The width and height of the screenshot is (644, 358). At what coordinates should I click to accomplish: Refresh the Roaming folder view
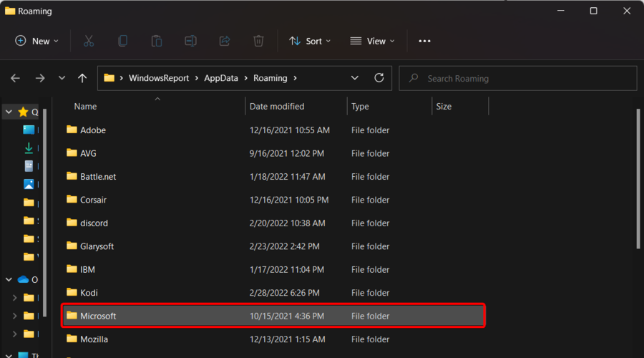[379, 78]
